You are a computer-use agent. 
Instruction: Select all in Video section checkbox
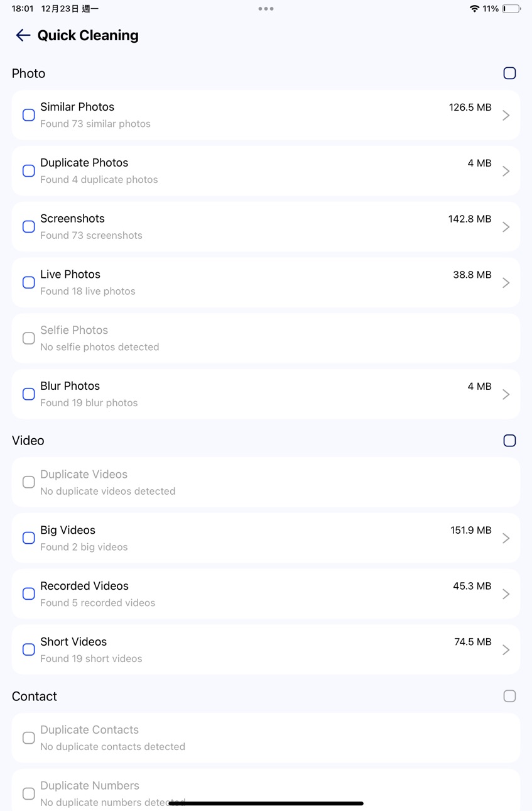coord(509,441)
